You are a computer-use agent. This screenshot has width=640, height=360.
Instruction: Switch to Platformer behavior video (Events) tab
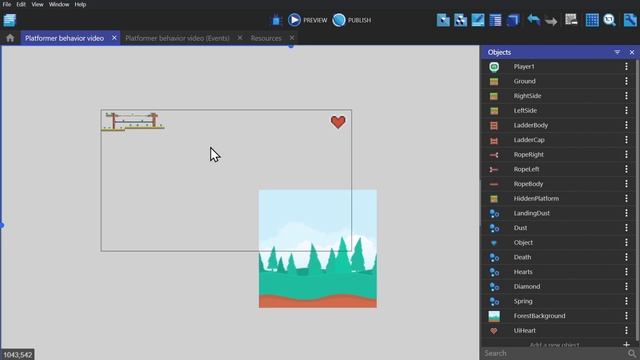point(177,38)
